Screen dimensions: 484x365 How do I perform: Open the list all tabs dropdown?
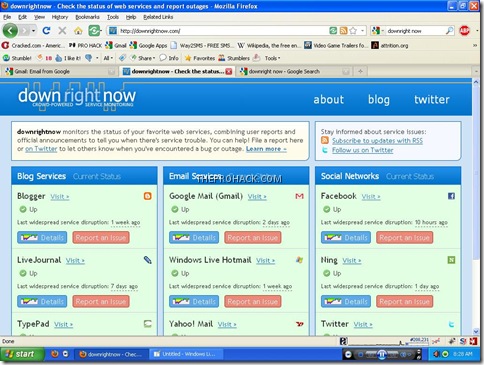(x=476, y=71)
